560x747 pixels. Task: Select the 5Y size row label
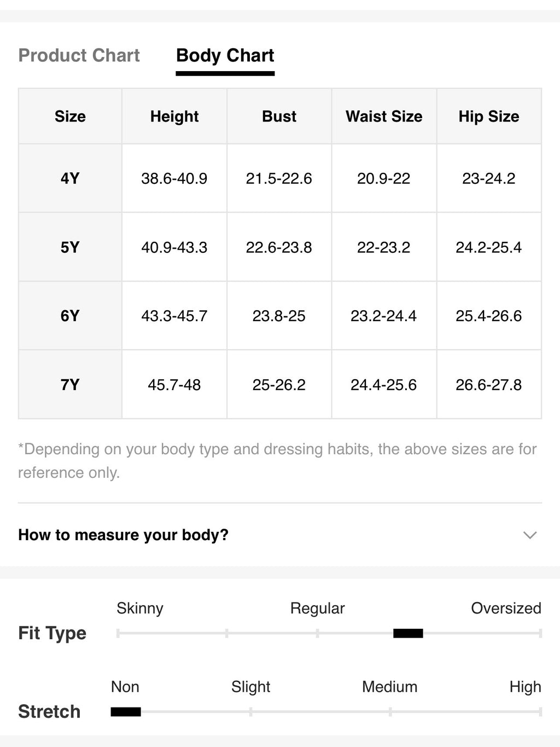70,247
